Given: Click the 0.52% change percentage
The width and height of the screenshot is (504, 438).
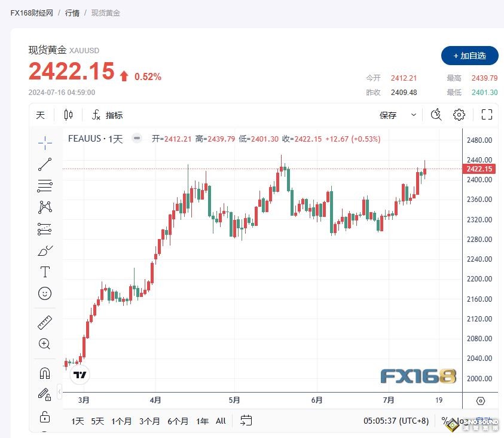Looking at the screenshot, I should (x=148, y=76).
